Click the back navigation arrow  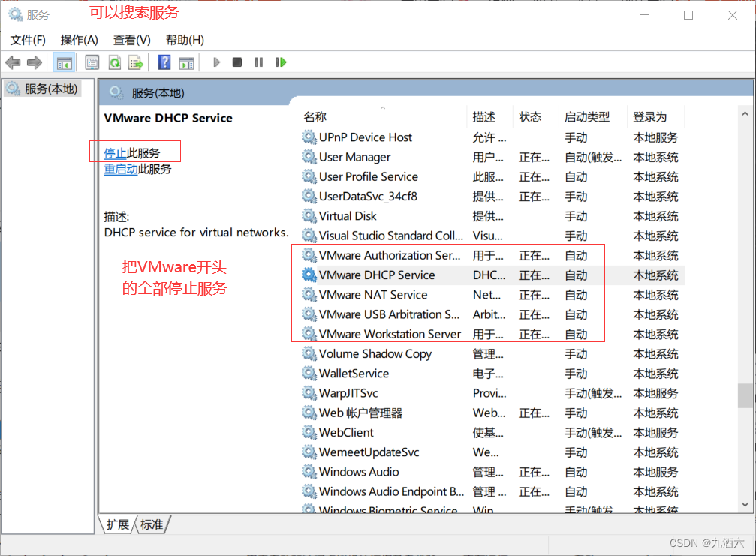pyautogui.click(x=13, y=62)
